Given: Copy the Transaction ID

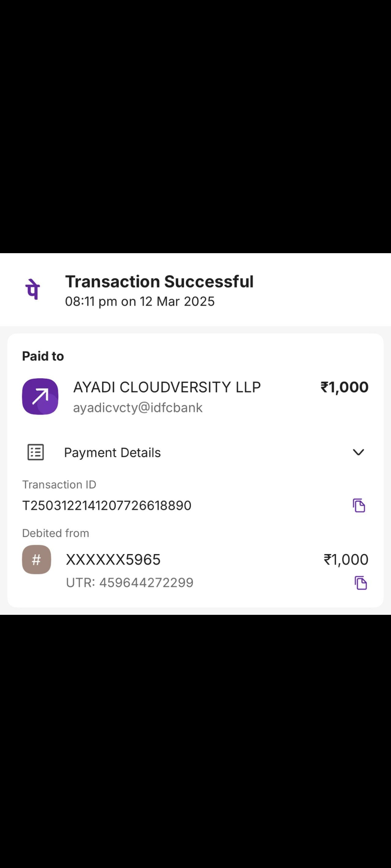Looking at the screenshot, I should (359, 505).
